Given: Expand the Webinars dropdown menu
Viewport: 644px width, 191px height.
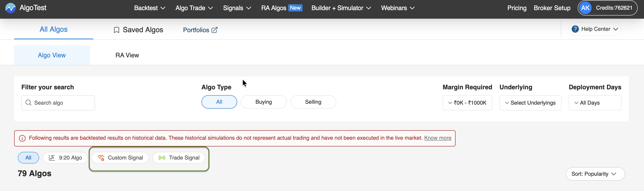Looking at the screenshot, I should pyautogui.click(x=398, y=8).
